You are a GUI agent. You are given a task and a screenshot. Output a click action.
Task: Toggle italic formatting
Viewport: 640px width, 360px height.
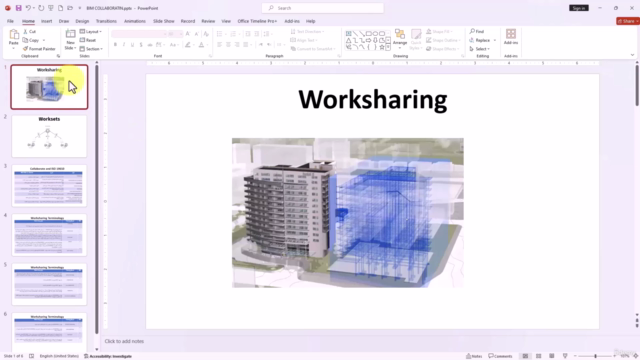point(124,44)
